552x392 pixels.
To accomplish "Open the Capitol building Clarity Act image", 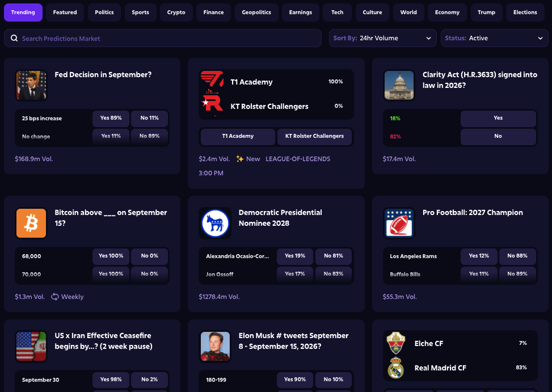I will point(399,85).
